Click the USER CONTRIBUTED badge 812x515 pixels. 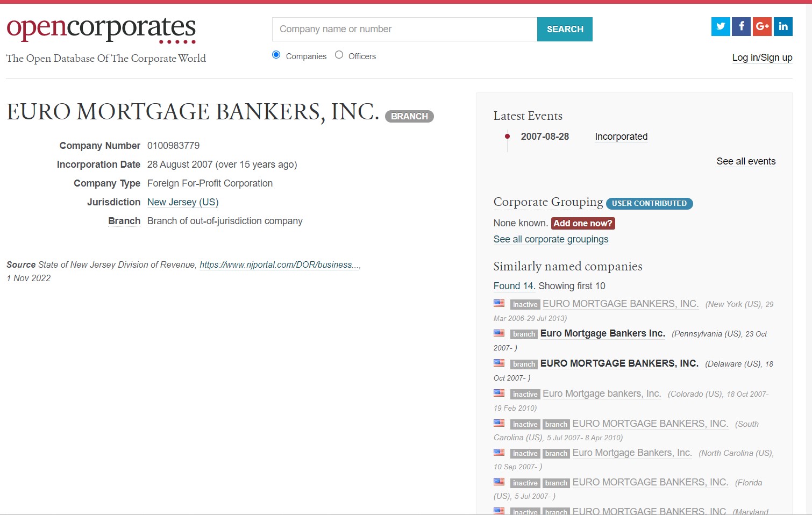coord(649,203)
